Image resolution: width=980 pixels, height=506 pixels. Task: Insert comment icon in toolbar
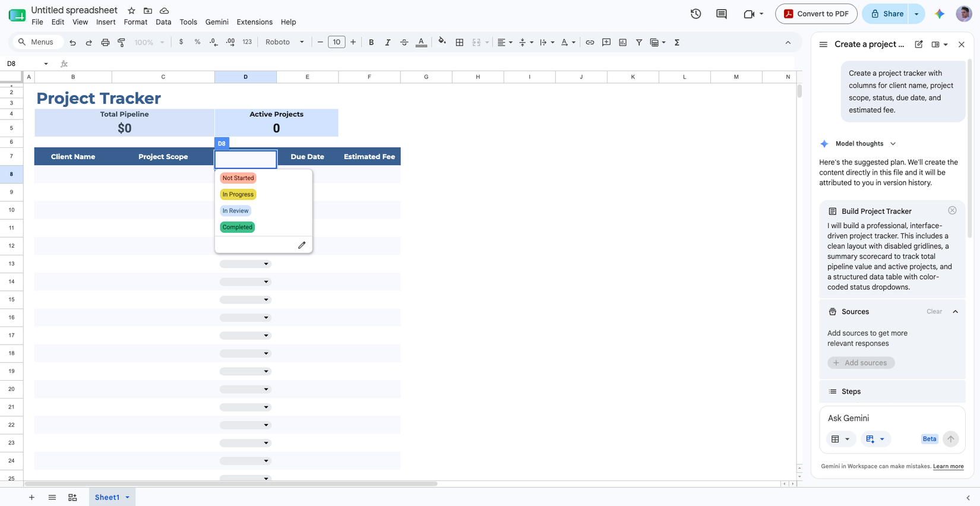pyautogui.click(x=606, y=42)
